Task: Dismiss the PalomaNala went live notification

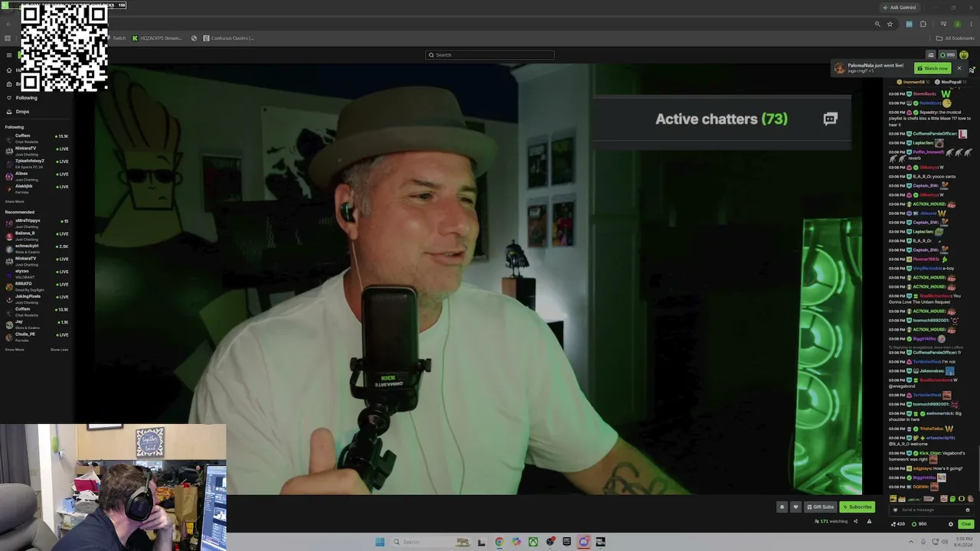Action: tap(959, 68)
